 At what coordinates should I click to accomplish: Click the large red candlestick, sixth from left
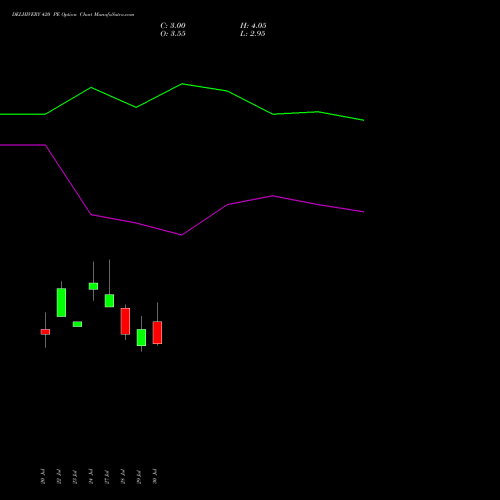125,321
